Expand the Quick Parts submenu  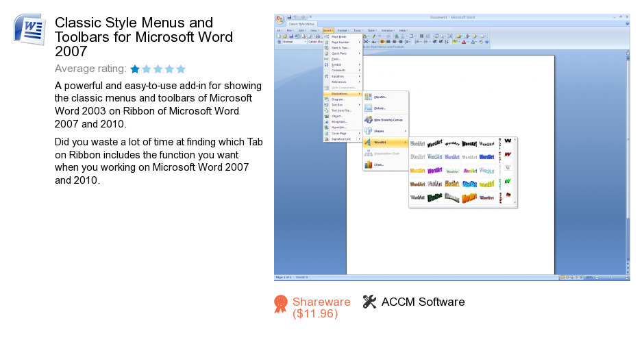pos(343,53)
